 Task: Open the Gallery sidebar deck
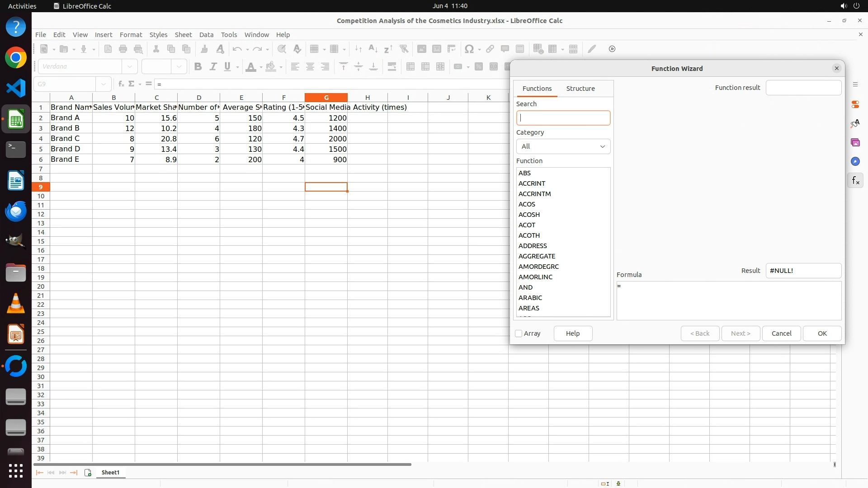[x=855, y=142]
